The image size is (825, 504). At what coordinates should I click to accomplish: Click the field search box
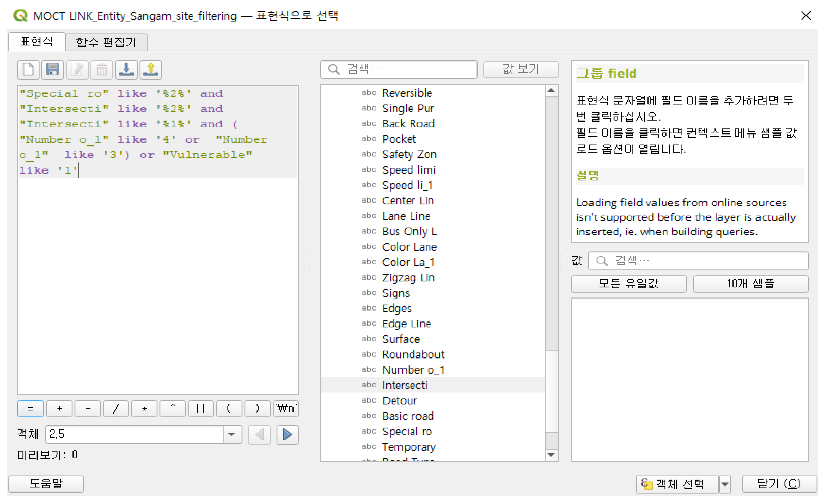[x=399, y=69]
